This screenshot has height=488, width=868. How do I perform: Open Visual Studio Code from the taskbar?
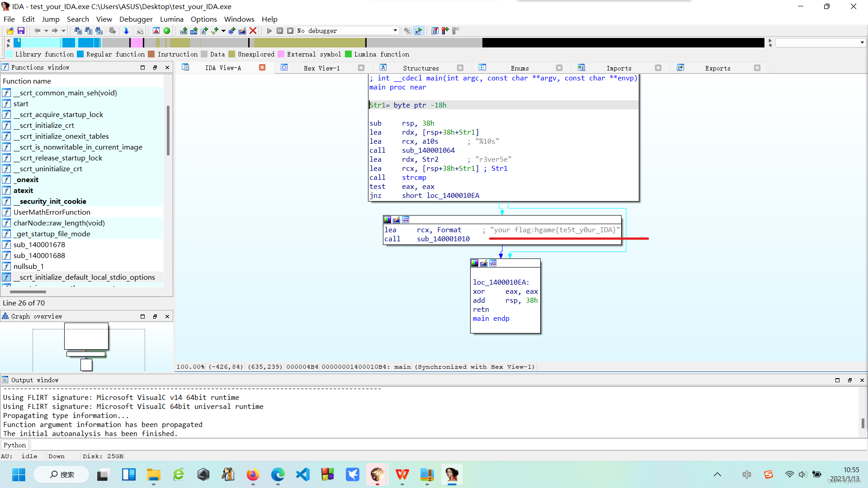[x=302, y=474]
